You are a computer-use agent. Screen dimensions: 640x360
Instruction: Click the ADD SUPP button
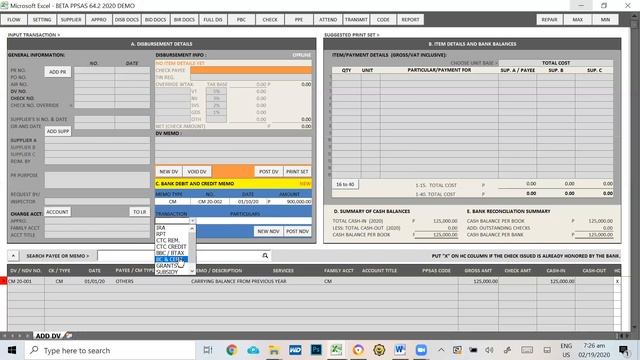pos(58,131)
